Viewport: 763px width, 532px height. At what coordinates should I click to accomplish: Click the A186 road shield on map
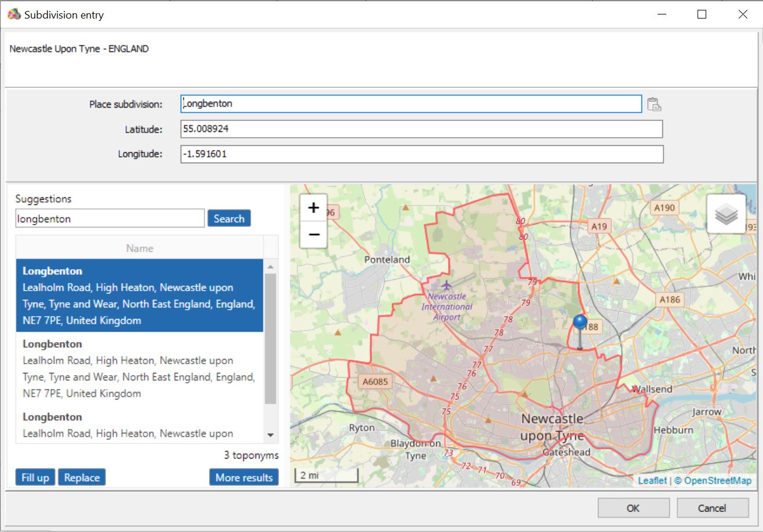pos(670,299)
